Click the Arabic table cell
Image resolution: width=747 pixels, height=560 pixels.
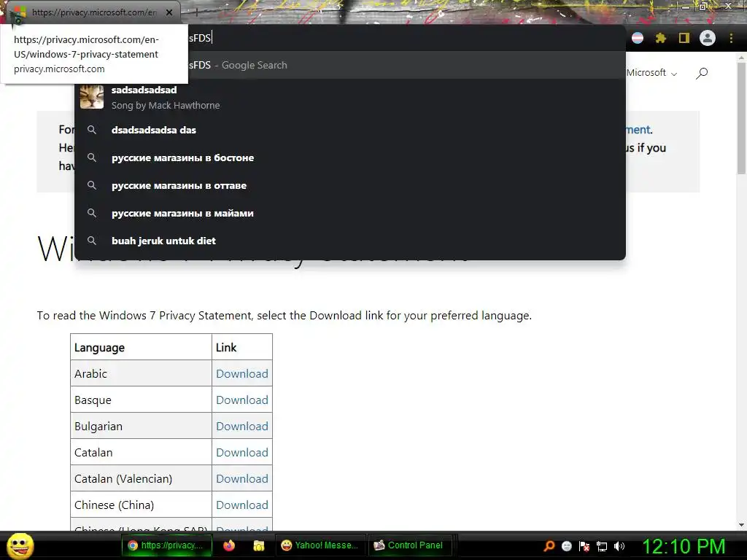tap(141, 373)
